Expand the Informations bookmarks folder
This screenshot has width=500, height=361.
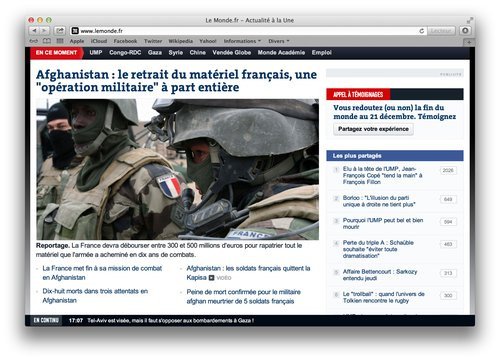pos(242,41)
